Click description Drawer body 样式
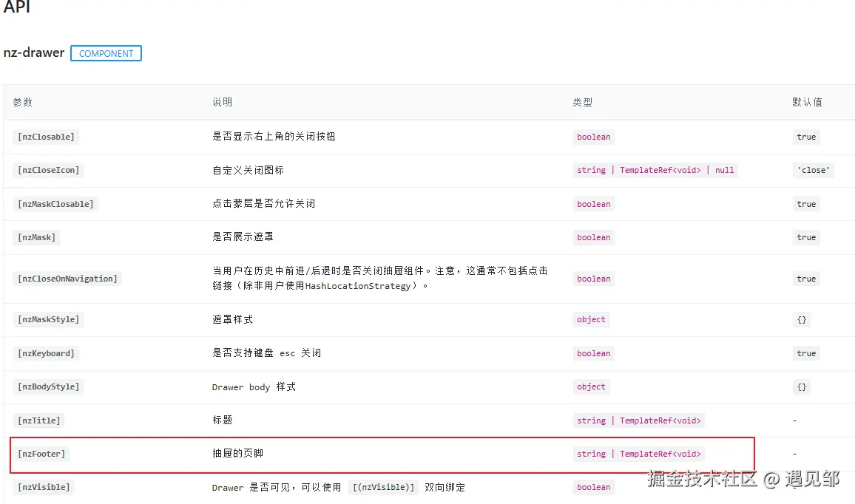 coord(254,386)
